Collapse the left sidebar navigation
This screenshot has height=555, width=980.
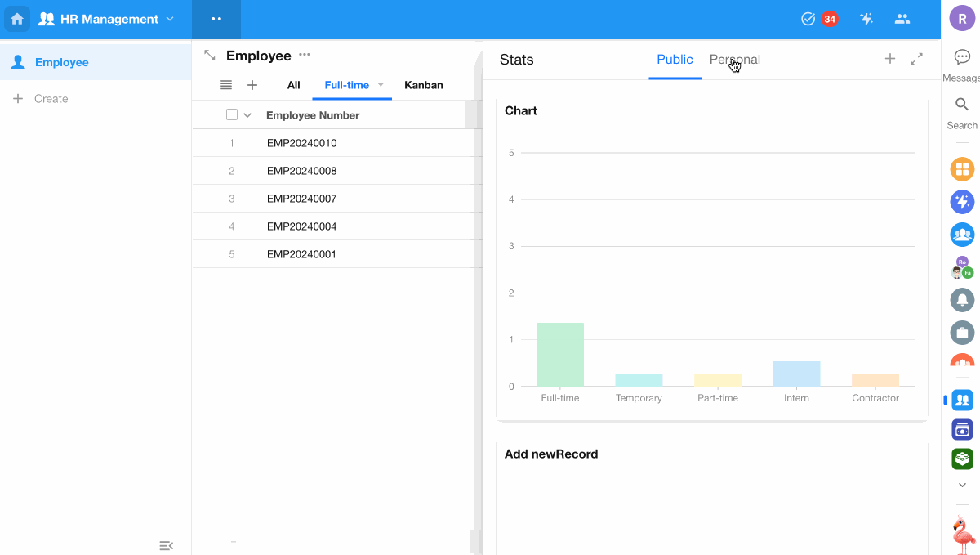click(x=166, y=545)
